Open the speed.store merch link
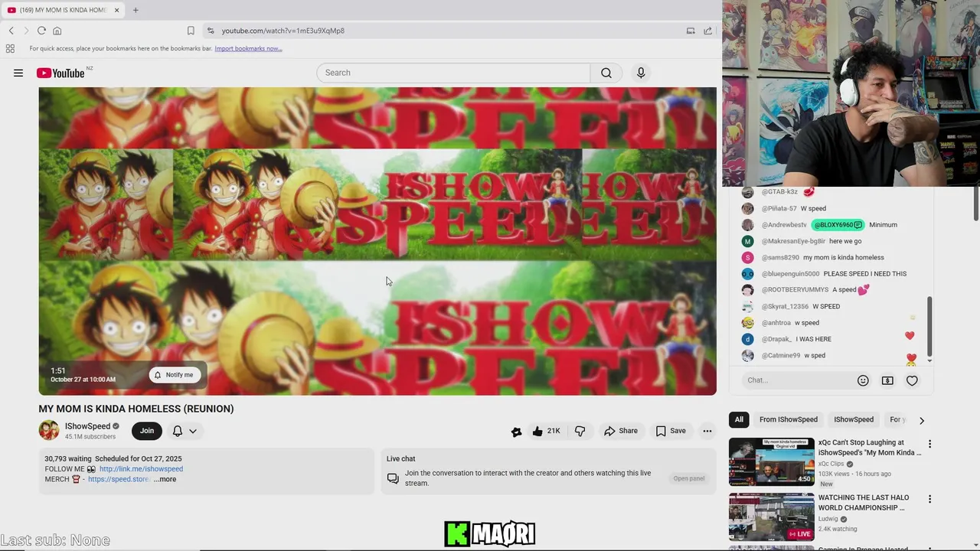Screen dimensions: 980x551 point(118,479)
